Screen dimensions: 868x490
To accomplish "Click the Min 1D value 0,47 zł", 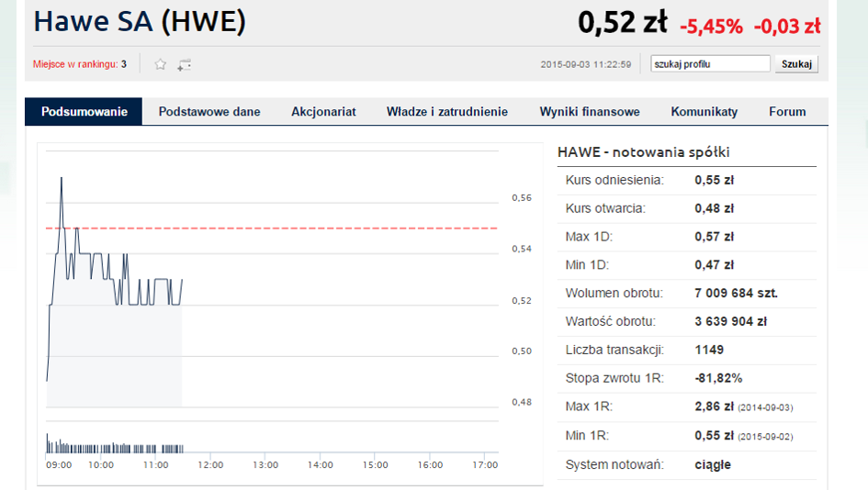I will [x=714, y=265].
